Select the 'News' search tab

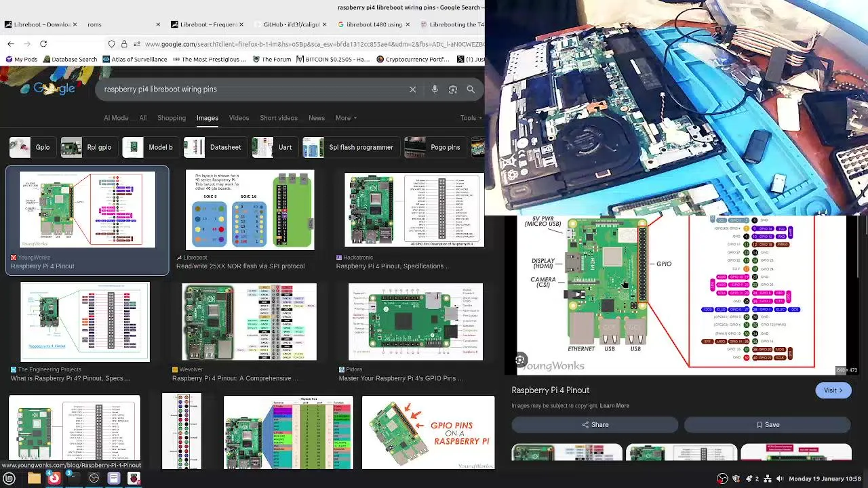click(x=317, y=118)
